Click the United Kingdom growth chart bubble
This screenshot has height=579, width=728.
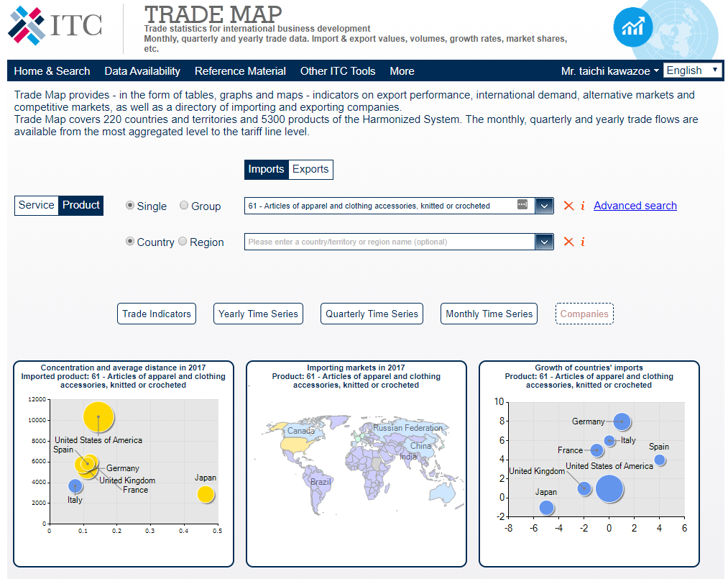click(x=584, y=488)
